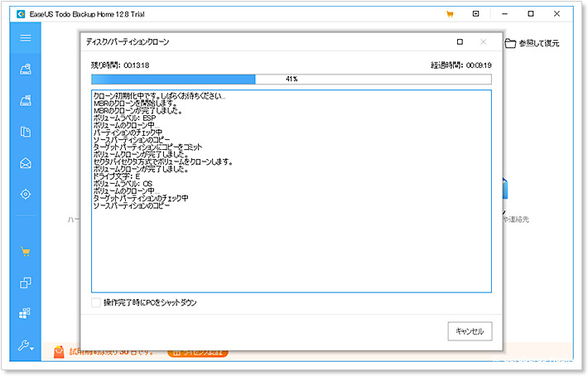Click log line MBRのクローンが完了しました
Screen dimensions: 588x376
[137, 111]
